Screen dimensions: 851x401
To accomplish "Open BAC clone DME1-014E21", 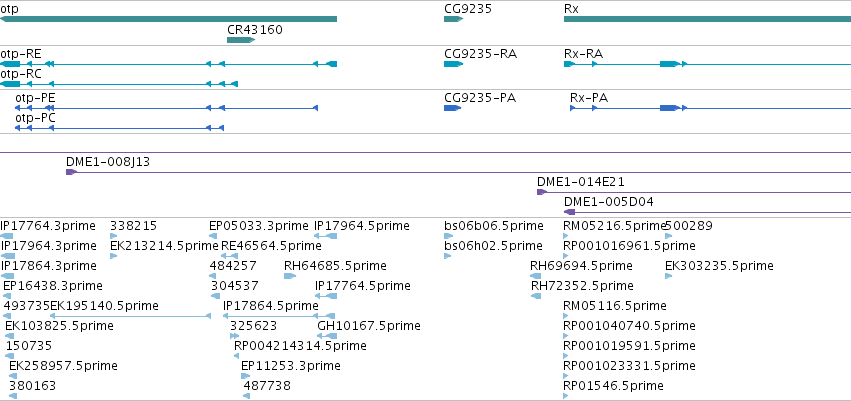I will tap(694, 192).
